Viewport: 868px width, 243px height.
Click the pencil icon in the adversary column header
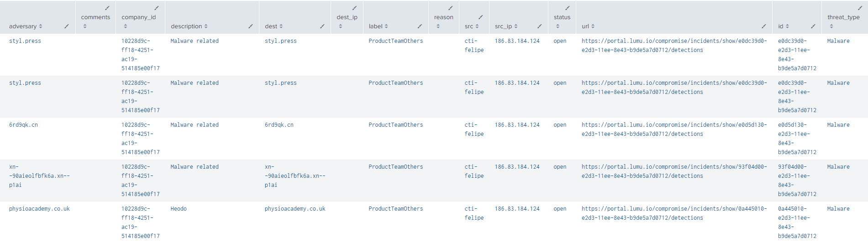coord(67,26)
